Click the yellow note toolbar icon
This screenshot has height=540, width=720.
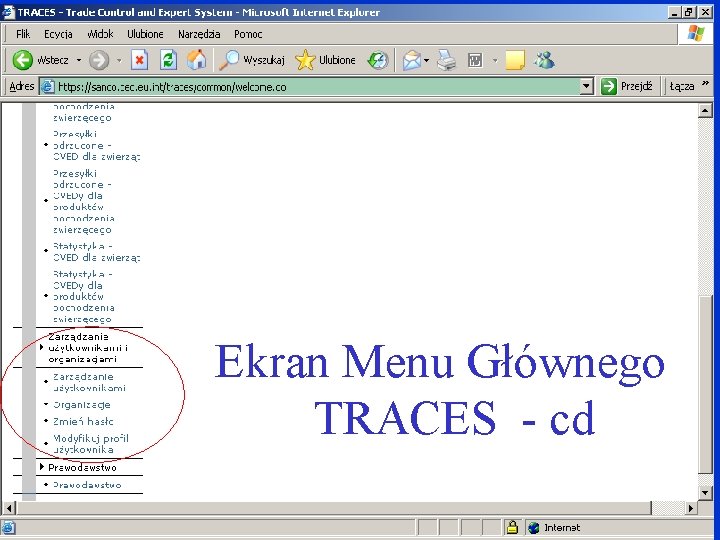[515, 60]
